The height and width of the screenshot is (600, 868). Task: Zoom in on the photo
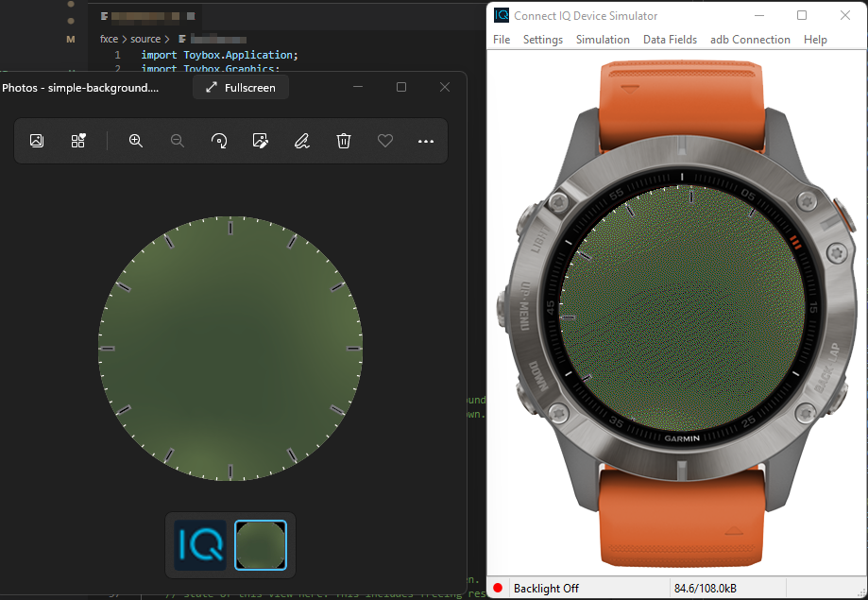[x=136, y=141]
